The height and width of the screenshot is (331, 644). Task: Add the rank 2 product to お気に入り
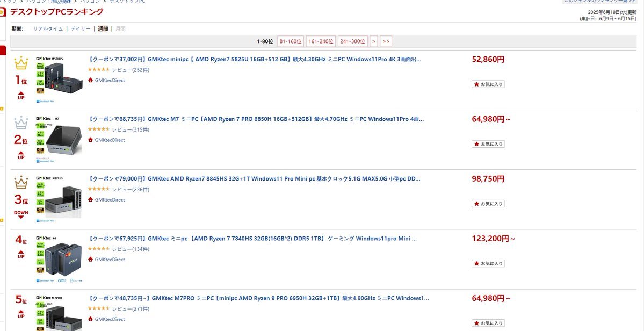488,144
